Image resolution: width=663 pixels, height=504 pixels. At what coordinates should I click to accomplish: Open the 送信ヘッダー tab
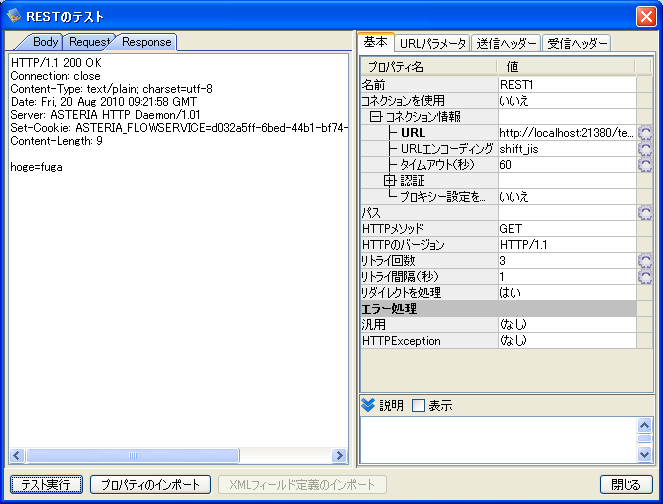[x=505, y=43]
